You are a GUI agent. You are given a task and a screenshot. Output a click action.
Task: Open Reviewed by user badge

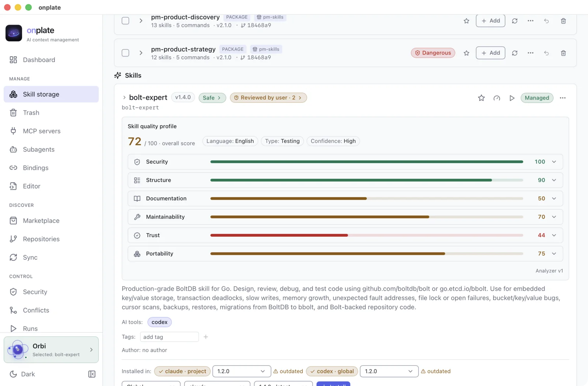pyautogui.click(x=268, y=98)
